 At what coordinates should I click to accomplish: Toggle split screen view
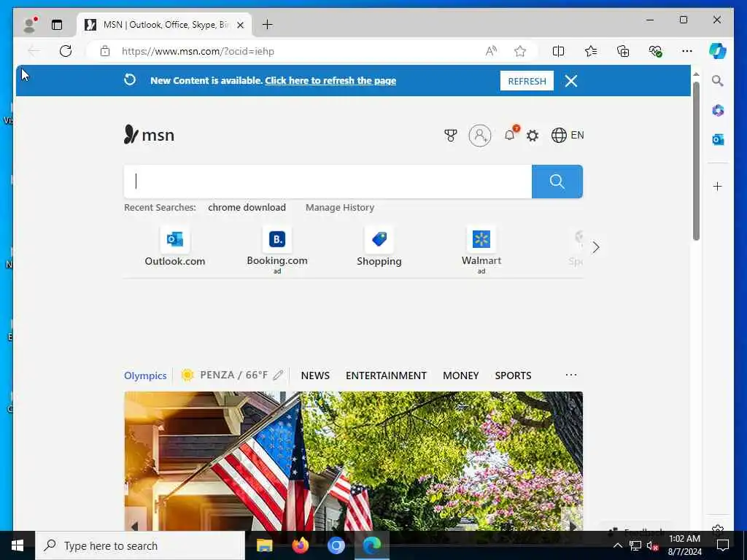click(x=558, y=51)
